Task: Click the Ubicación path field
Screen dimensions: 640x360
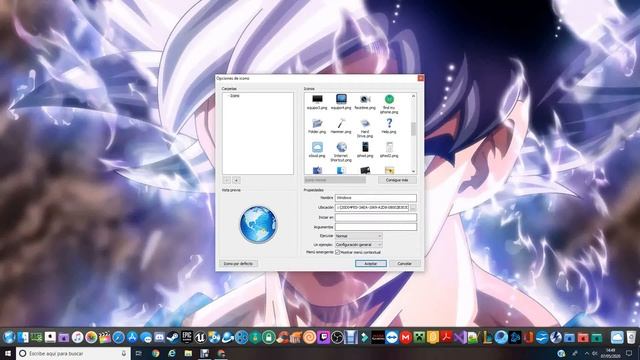Action: click(372, 207)
